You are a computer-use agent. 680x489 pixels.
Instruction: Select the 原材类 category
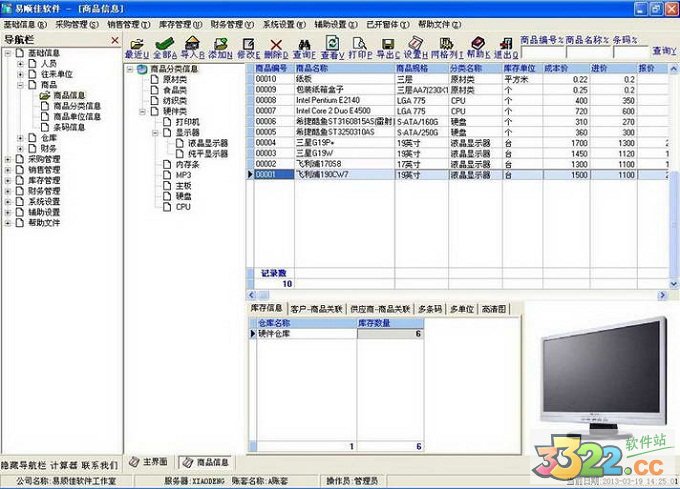(x=175, y=80)
